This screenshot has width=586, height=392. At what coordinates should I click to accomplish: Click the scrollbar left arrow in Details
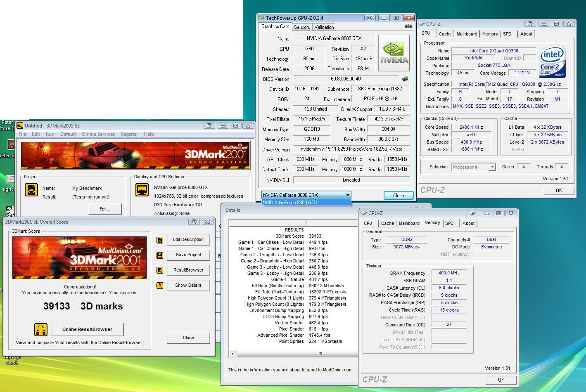[233, 354]
